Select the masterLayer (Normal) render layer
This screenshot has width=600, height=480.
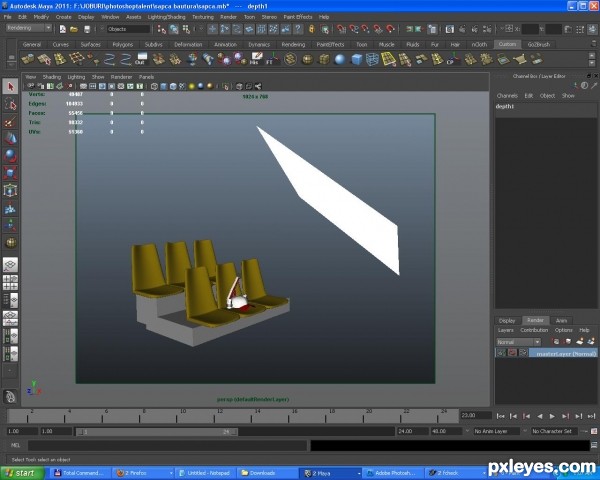(562, 353)
